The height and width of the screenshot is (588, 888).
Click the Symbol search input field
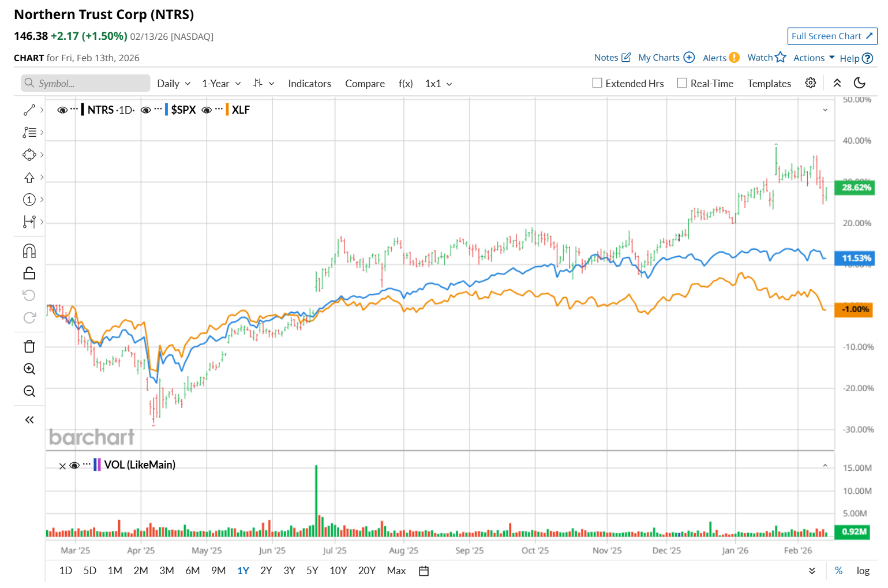tap(85, 83)
